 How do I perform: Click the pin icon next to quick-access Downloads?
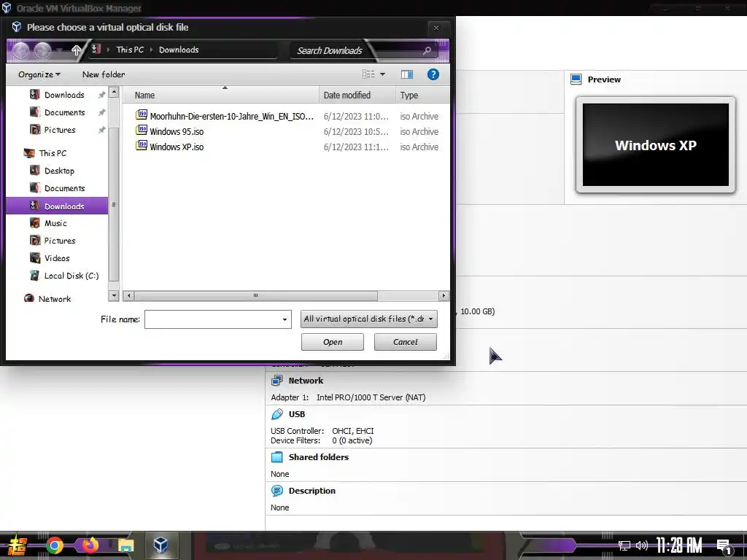(101, 96)
